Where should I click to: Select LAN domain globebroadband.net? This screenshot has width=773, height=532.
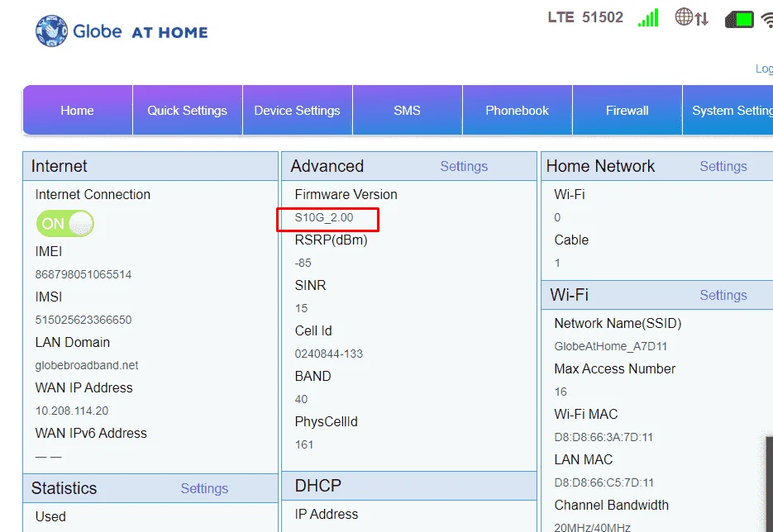(x=87, y=365)
